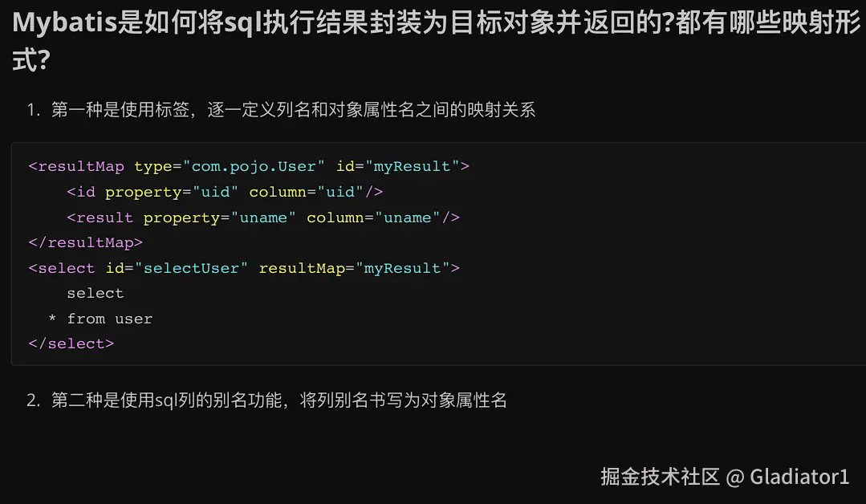The height and width of the screenshot is (504, 866).
Task: Click the Mybatis question heading
Action: pos(437,41)
